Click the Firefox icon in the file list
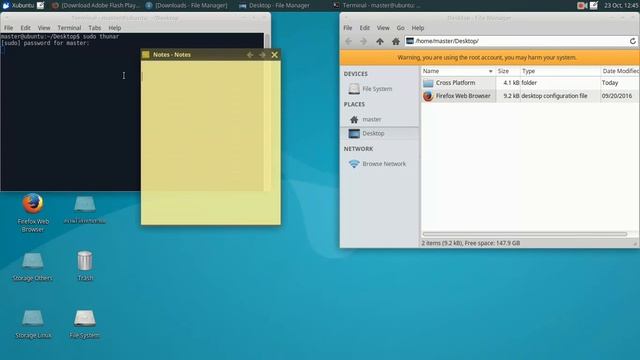 coord(428,96)
